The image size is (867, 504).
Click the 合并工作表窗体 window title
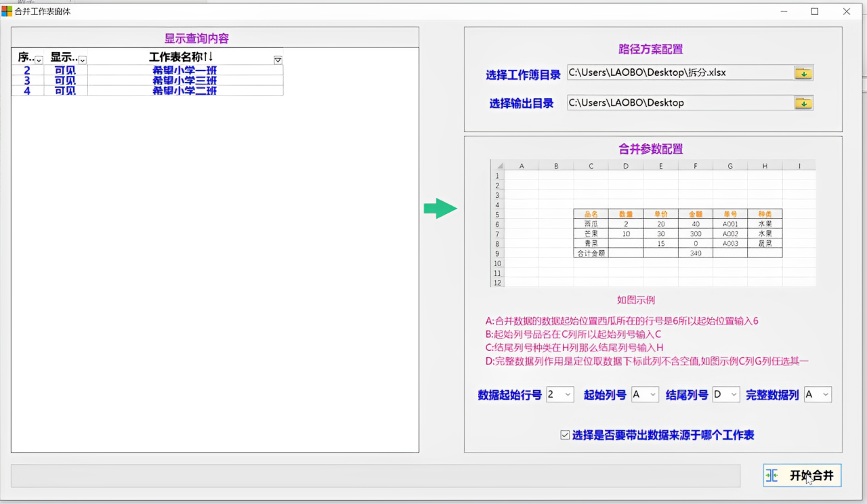tap(43, 12)
